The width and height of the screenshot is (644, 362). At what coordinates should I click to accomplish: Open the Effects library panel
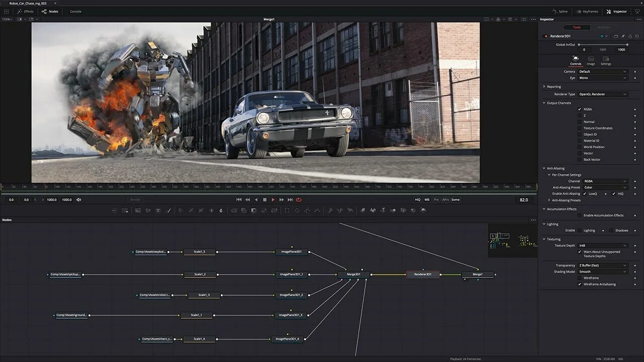pyautogui.click(x=25, y=11)
